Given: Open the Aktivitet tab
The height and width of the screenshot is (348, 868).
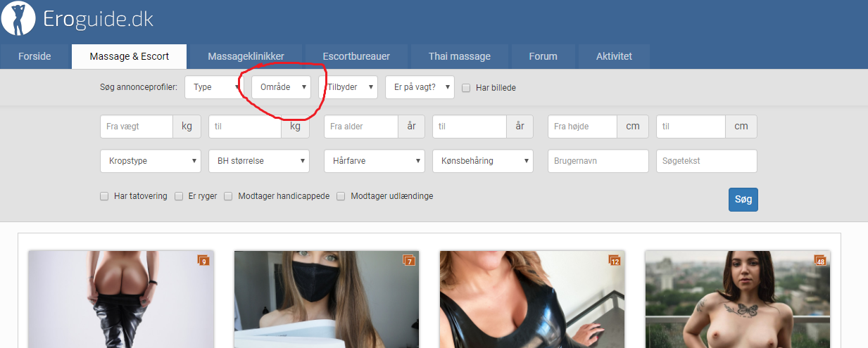Looking at the screenshot, I should (x=614, y=56).
